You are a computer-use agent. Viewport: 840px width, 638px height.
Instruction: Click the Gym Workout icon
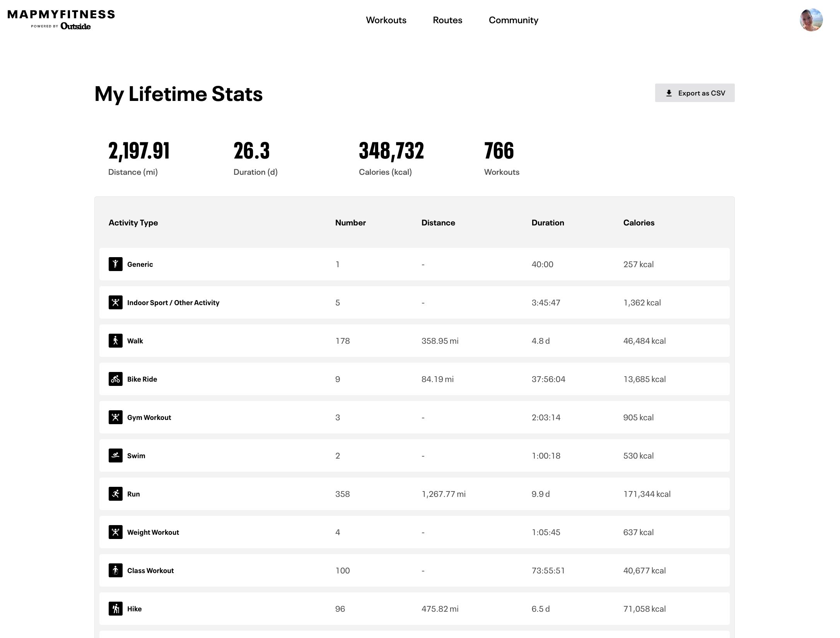(x=115, y=417)
